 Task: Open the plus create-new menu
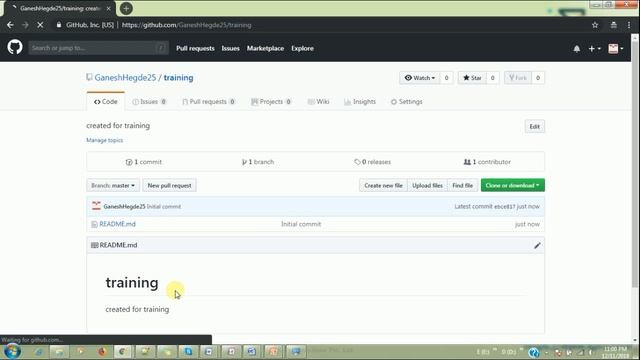(594, 49)
